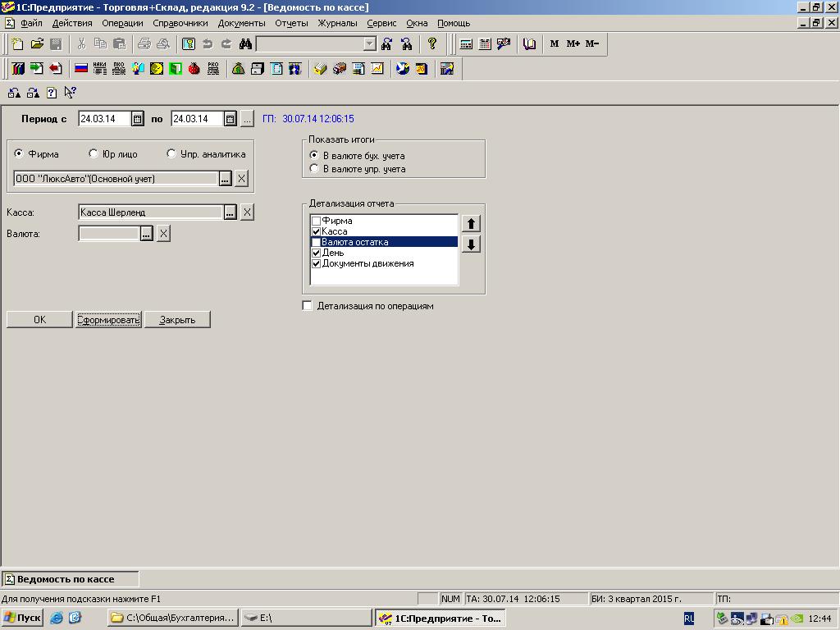
Task: Click the yellow question mark help icon
Action: pos(432,44)
